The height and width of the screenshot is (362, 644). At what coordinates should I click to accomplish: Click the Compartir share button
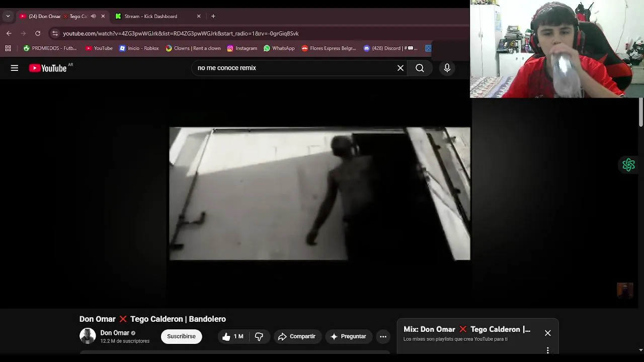[x=297, y=336]
